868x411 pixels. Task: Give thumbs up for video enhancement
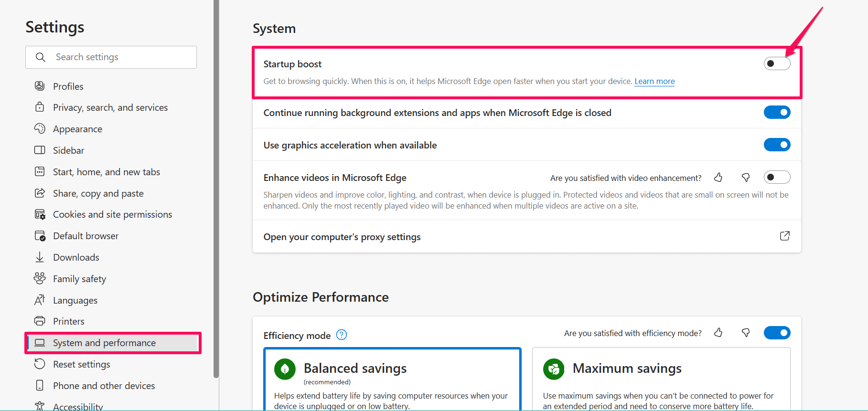(x=718, y=178)
